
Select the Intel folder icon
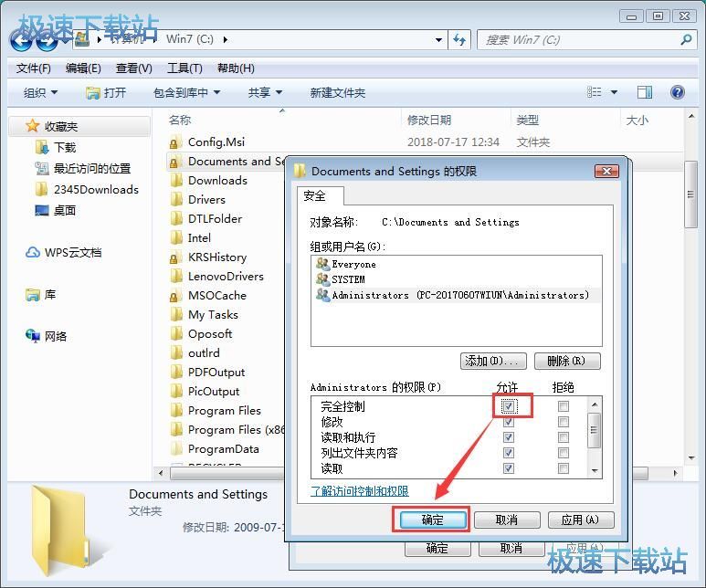[x=176, y=237]
